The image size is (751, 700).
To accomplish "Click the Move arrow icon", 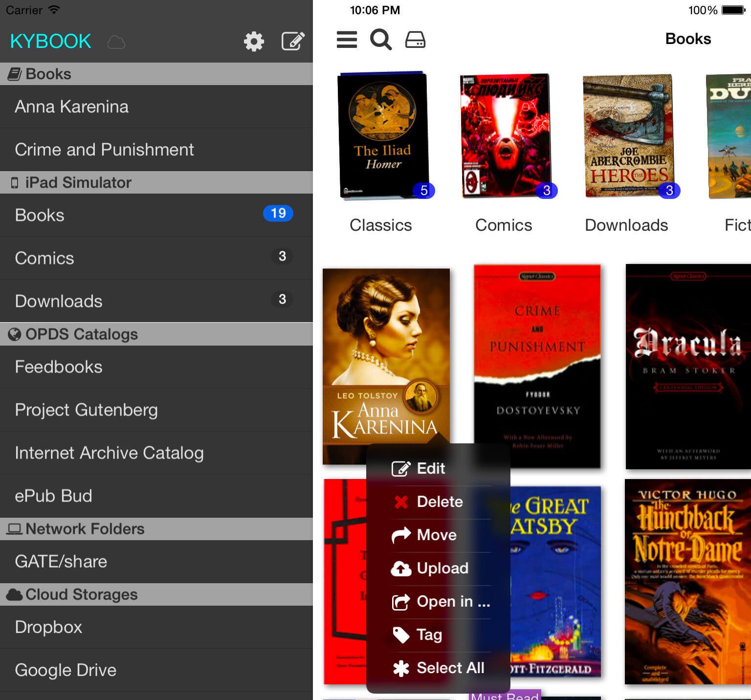I will (x=401, y=535).
